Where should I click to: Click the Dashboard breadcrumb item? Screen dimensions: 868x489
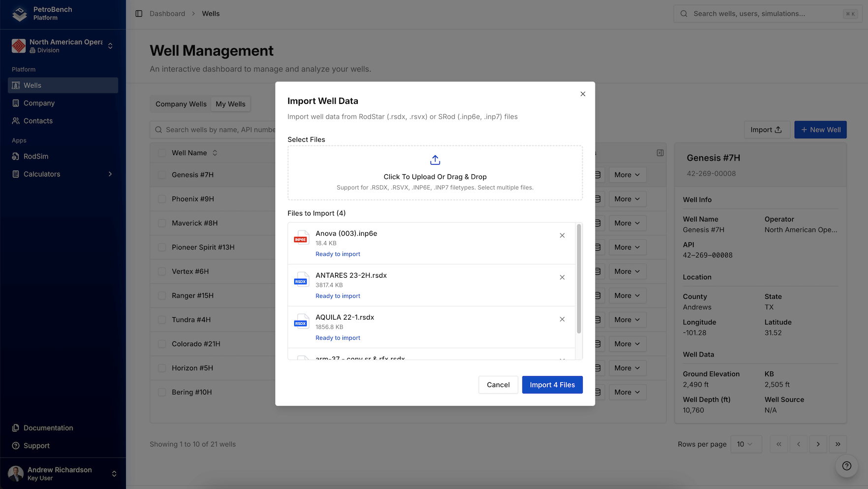coord(167,13)
